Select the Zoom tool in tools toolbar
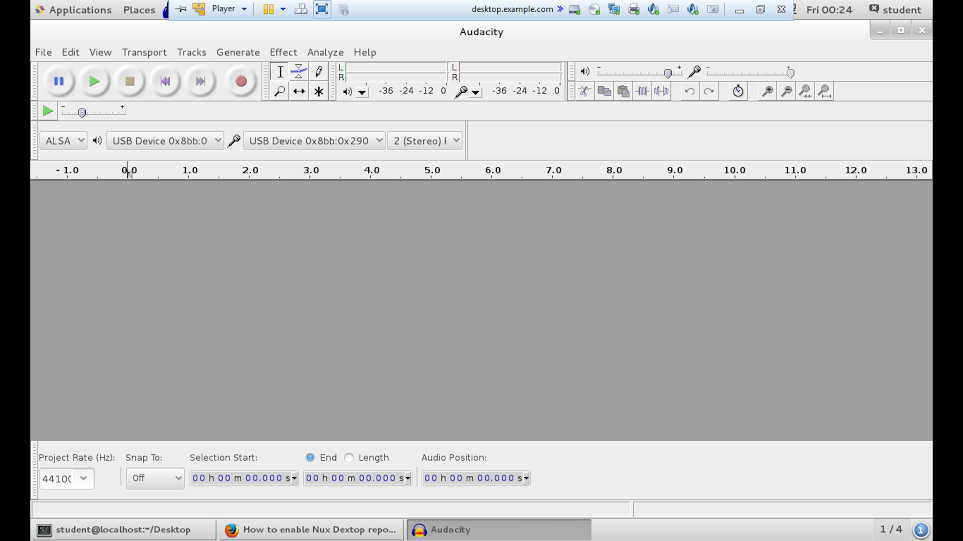 (279, 91)
